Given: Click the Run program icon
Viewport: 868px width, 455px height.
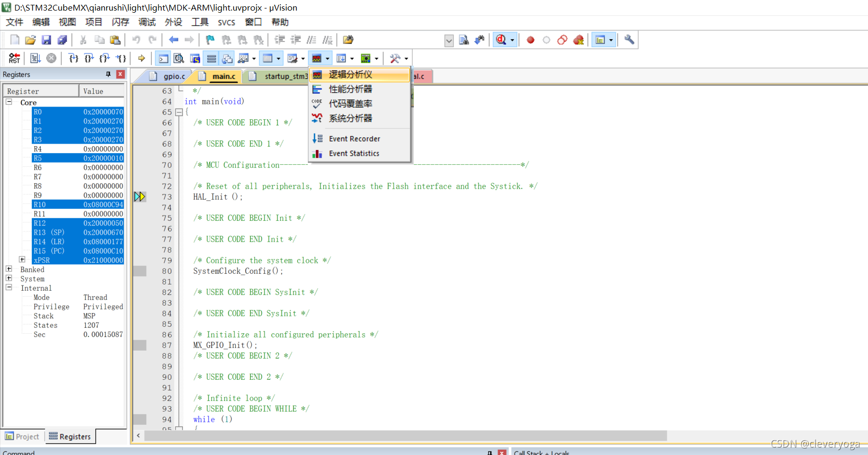Looking at the screenshot, I should pyautogui.click(x=36, y=58).
